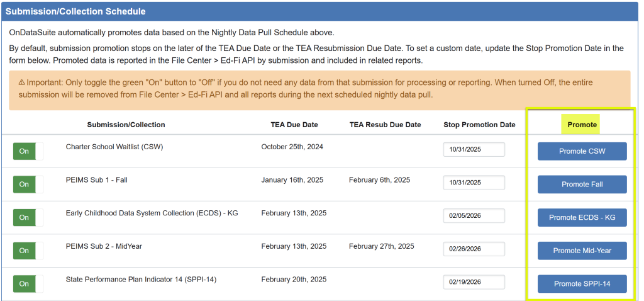
Task: Click the PEIMS Fall stop date input
Action: [474, 183]
